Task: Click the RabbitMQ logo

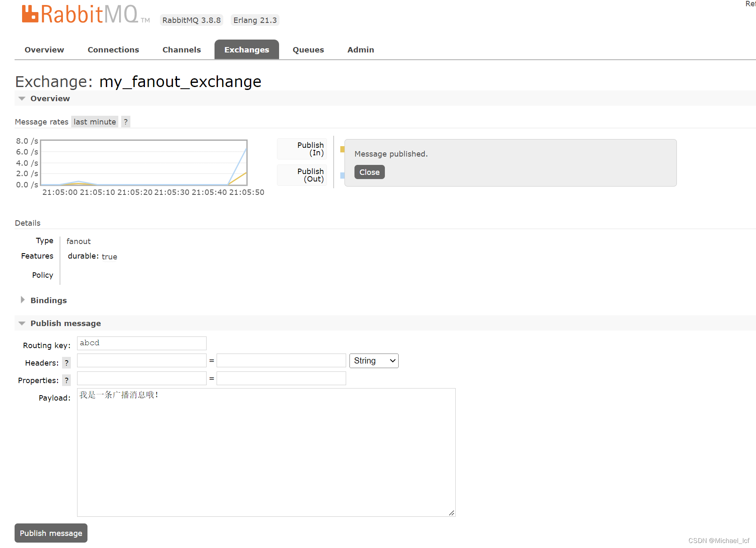Action: [x=85, y=14]
